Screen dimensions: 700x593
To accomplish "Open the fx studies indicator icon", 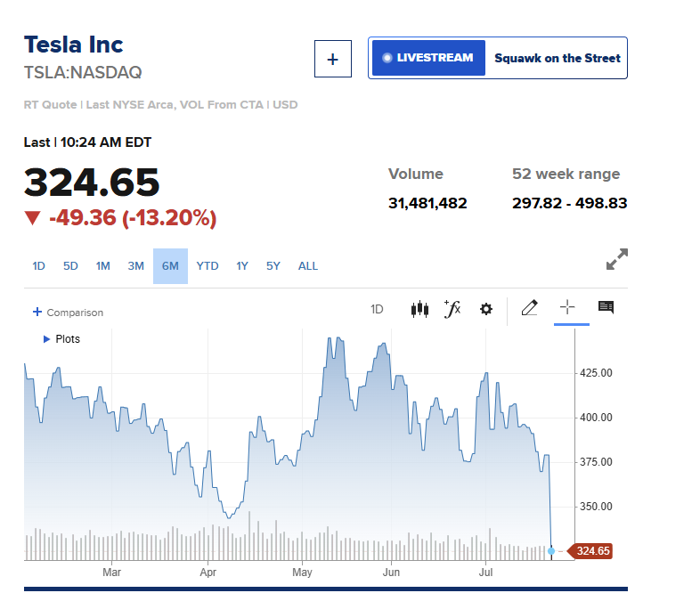I will (x=452, y=309).
